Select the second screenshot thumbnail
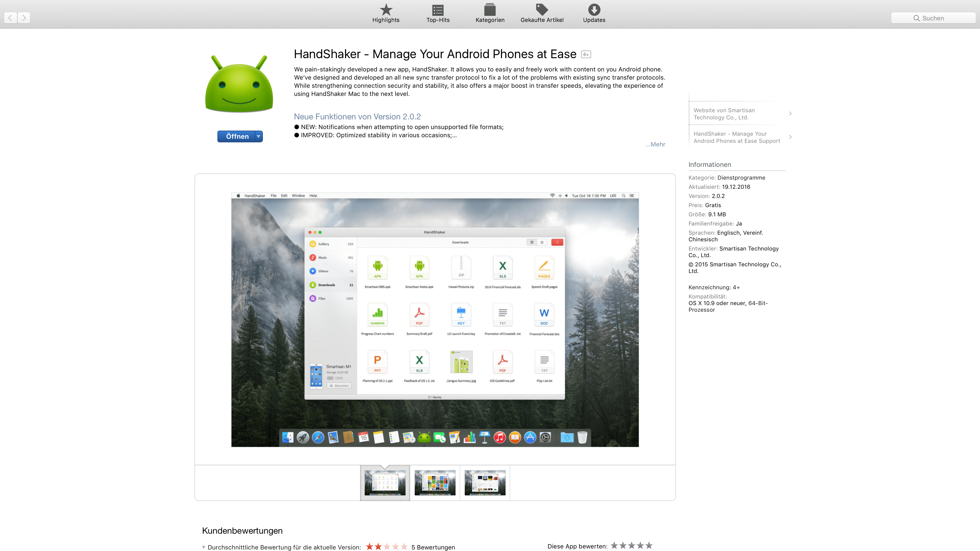Screen dimensions: 980x551 [x=435, y=483]
